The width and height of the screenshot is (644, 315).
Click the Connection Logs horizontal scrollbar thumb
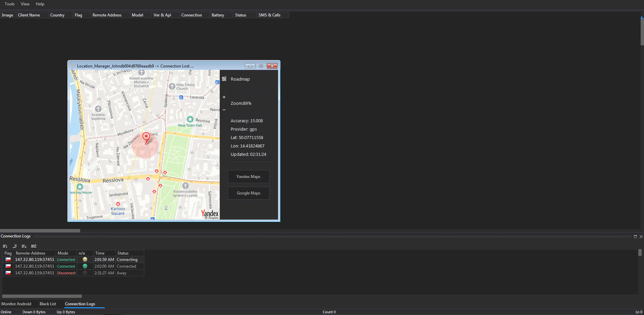pyautogui.click(x=42, y=296)
